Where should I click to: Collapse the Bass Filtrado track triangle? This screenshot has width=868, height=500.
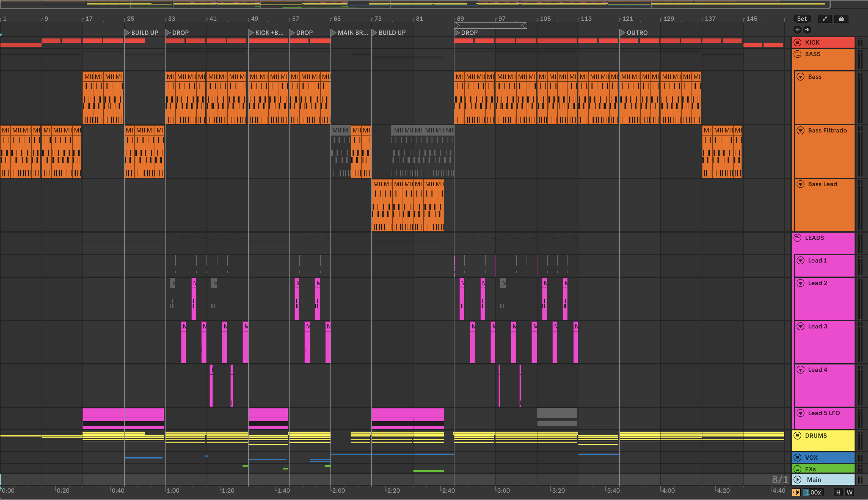(801, 131)
